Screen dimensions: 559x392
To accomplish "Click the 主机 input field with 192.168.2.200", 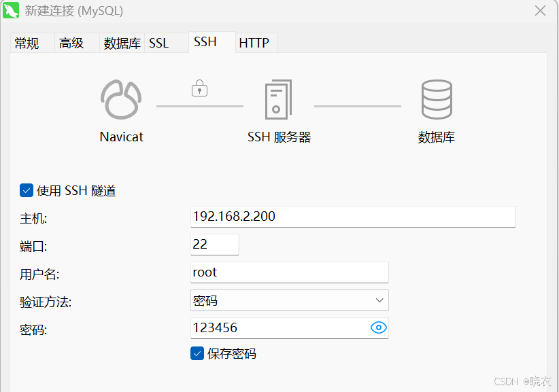I will [x=353, y=217].
